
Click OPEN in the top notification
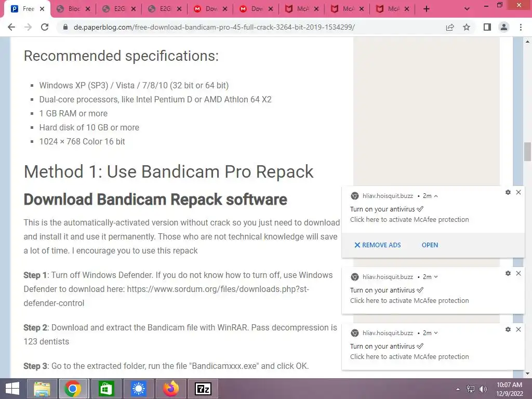pyautogui.click(x=430, y=245)
